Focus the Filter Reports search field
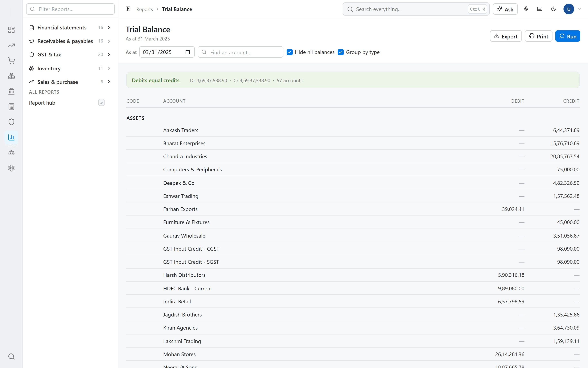The height and width of the screenshot is (368, 588). 70,9
